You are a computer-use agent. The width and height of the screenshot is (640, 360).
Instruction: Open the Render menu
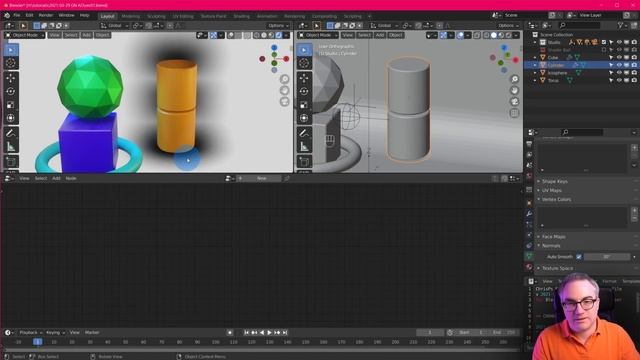pyautogui.click(x=46, y=16)
